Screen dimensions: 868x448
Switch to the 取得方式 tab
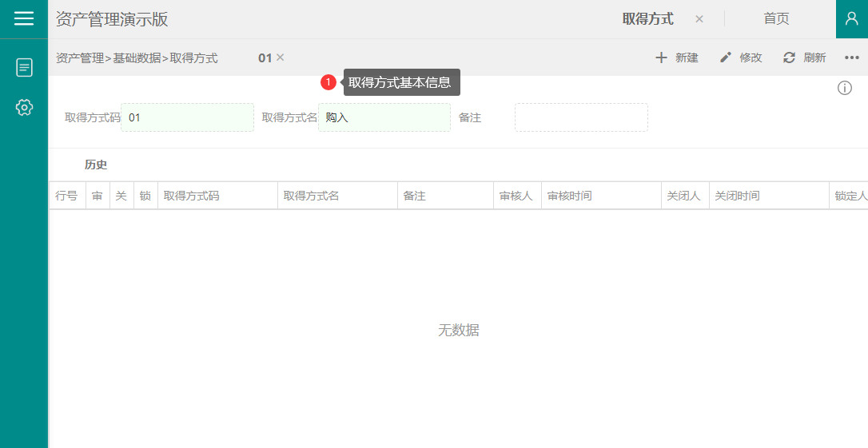point(647,19)
